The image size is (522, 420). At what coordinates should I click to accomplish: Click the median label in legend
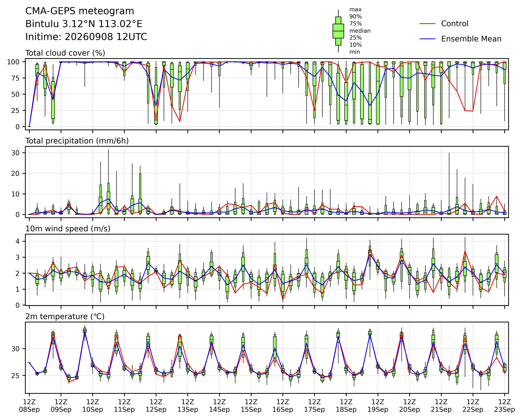click(360, 31)
